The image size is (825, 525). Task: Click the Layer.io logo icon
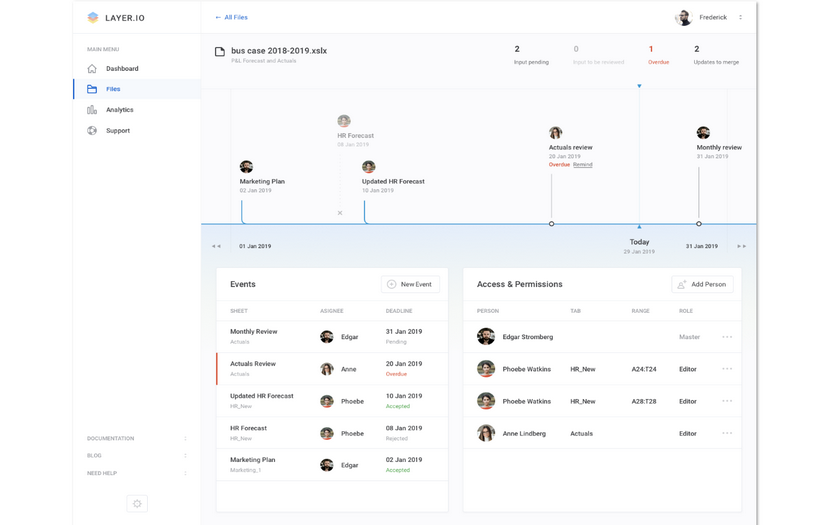tap(93, 17)
